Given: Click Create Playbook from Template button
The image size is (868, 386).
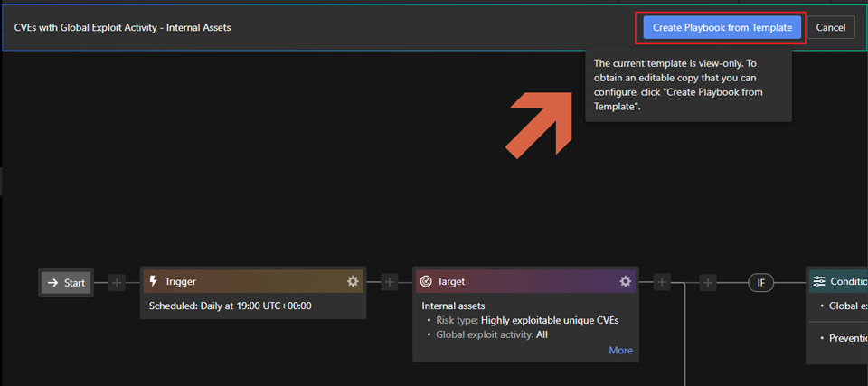Looking at the screenshot, I should (x=722, y=27).
